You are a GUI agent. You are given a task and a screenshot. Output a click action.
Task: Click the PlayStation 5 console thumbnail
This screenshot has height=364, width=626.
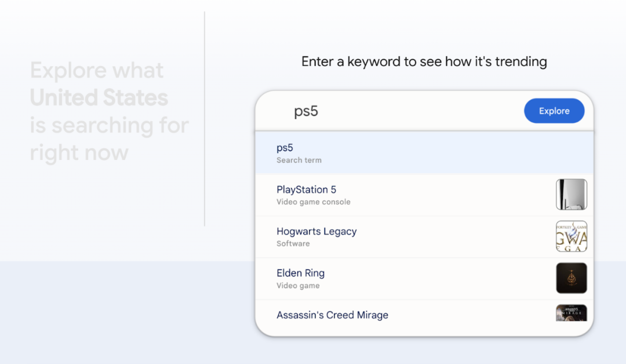[571, 194]
